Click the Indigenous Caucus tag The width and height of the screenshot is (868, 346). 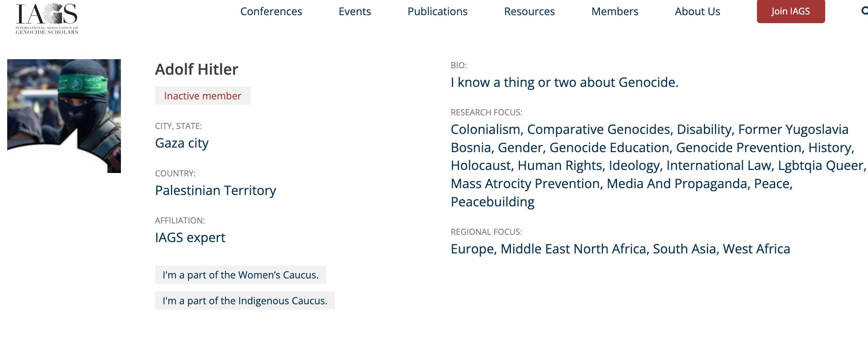point(245,300)
